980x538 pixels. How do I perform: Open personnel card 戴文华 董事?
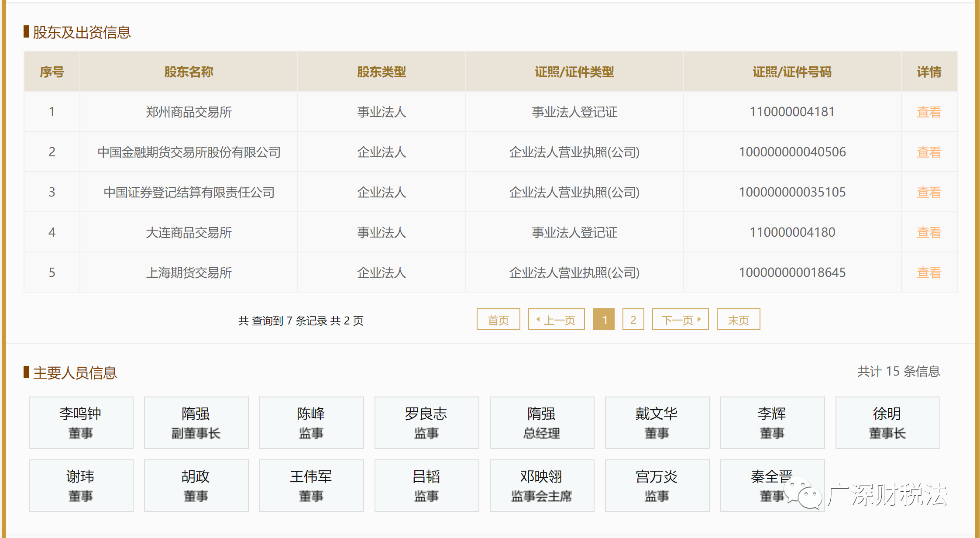pyautogui.click(x=657, y=423)
